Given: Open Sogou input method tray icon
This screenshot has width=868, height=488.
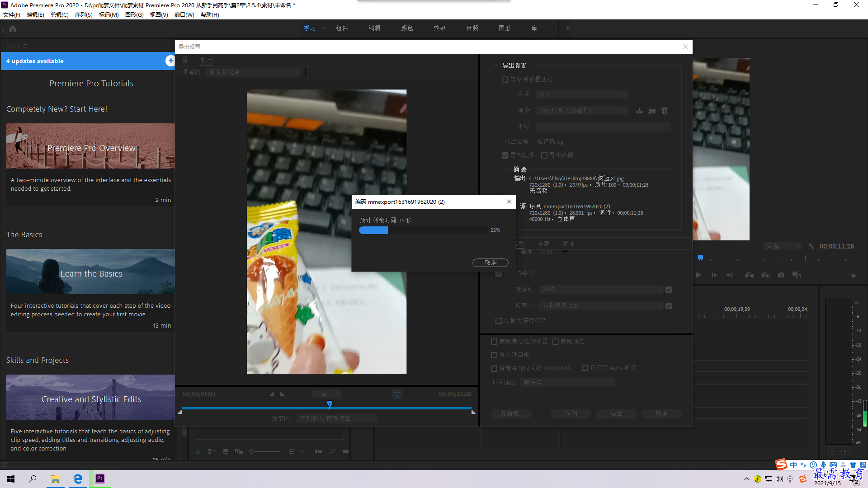Looking at the screenshot, I should click(803, 479).
